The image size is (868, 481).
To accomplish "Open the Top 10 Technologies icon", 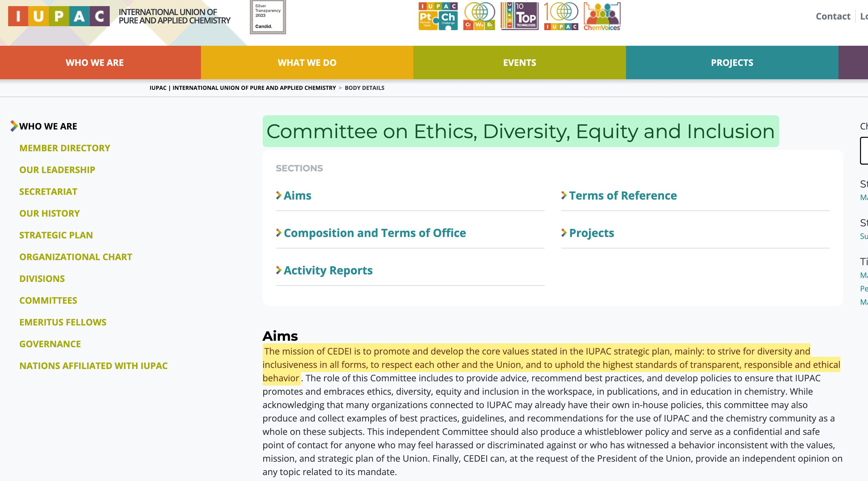I will 519,16.
